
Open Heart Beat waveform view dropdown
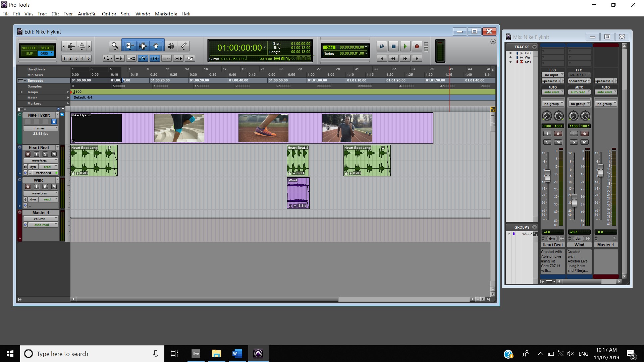click(x=40, y=161)
